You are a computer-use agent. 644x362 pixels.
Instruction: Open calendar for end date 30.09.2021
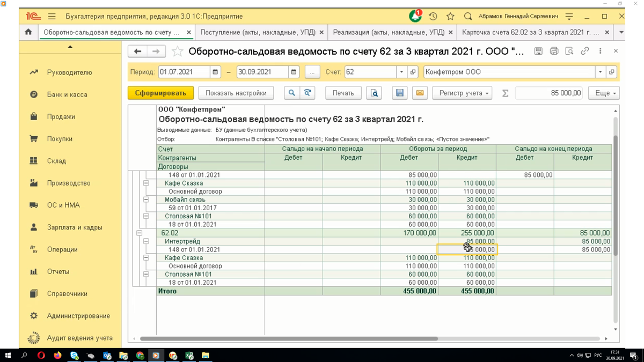(x=294, y=72)
